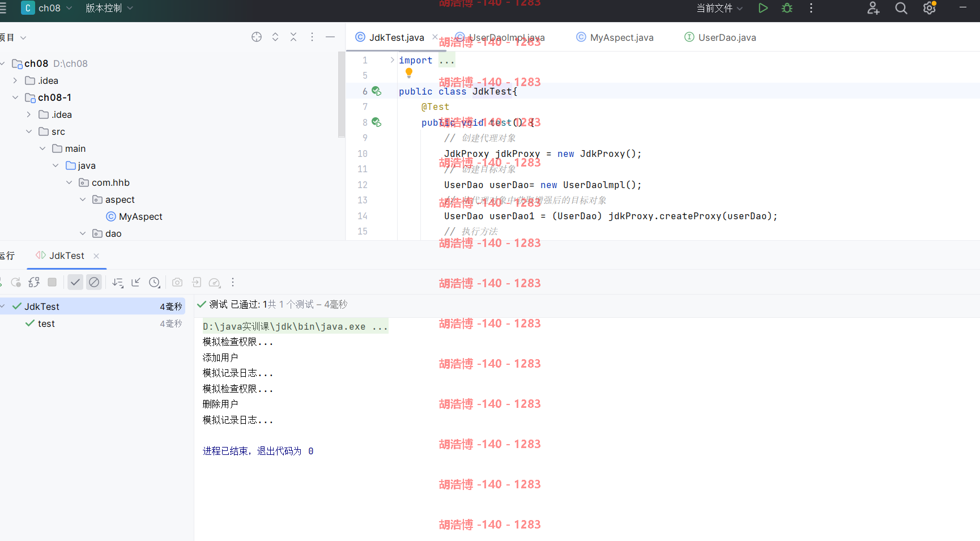Switch to UserDao.java editor tab
The height and width of the screenshot is (541, 980).
(x=721, y=37)
